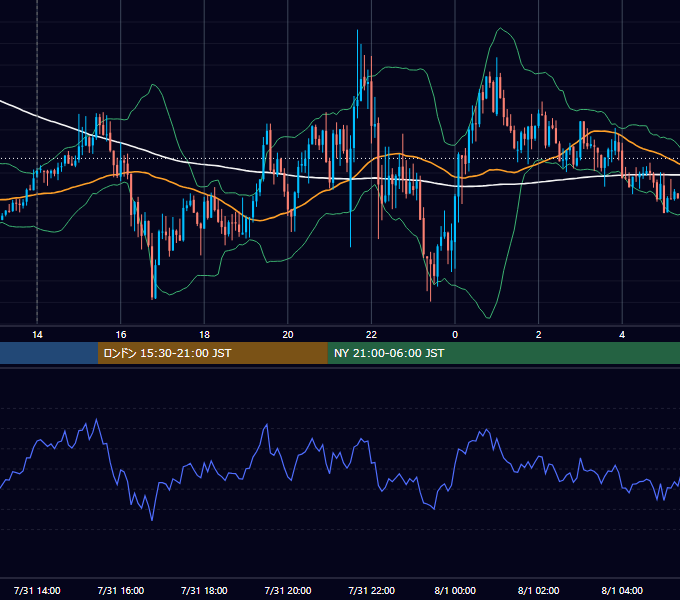Click the 2 hour axis label

(538, 335)
